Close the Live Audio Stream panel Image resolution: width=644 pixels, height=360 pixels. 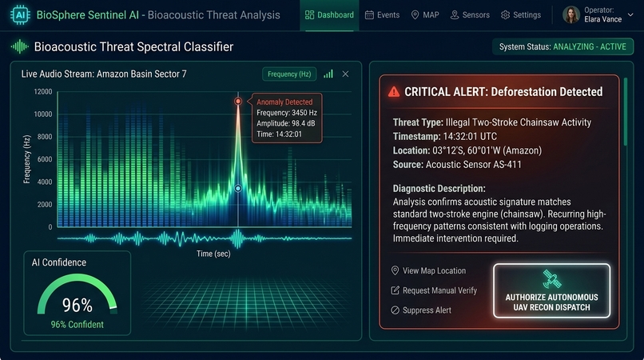point(345,74)
